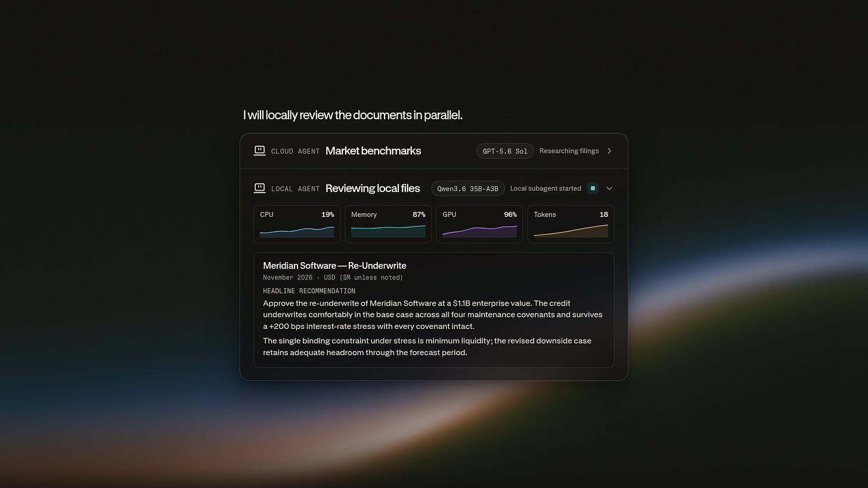
Task: Click the Tokens orange sparkline graph
Action: pyautogui.click(x=571, y=231)
